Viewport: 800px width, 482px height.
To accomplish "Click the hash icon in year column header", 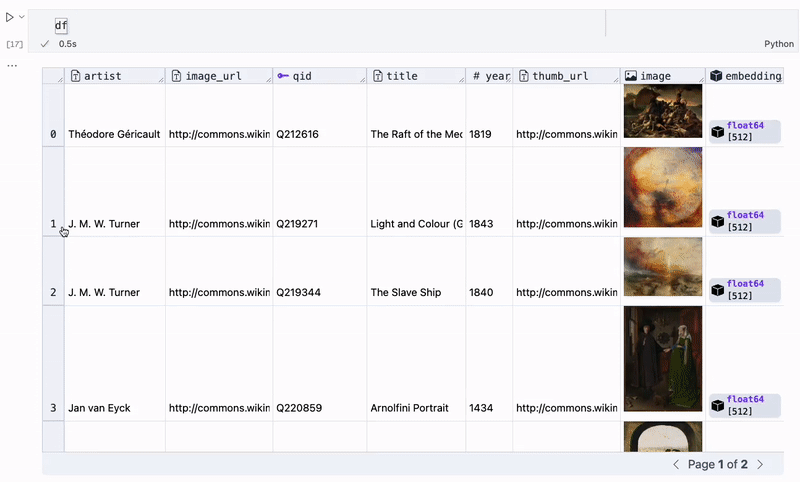I will click(476, 76).
